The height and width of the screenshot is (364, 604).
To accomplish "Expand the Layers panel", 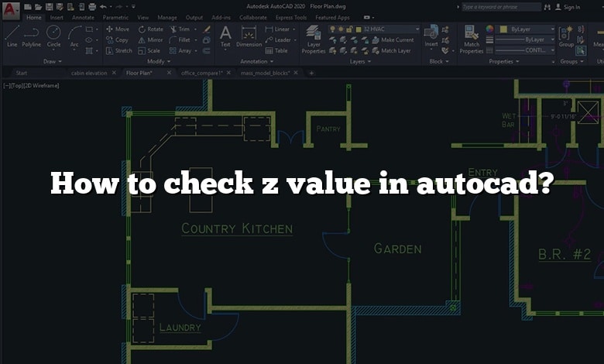I will [360, 61].
